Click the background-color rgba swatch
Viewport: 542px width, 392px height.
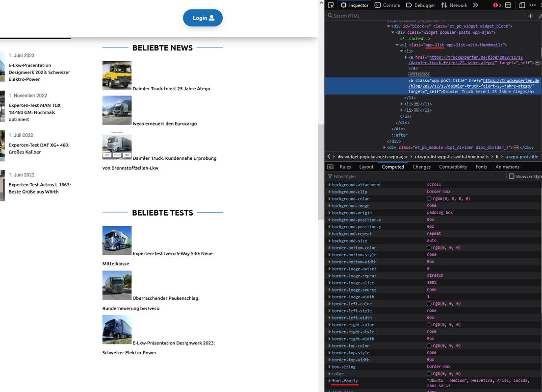pos(429,198)
